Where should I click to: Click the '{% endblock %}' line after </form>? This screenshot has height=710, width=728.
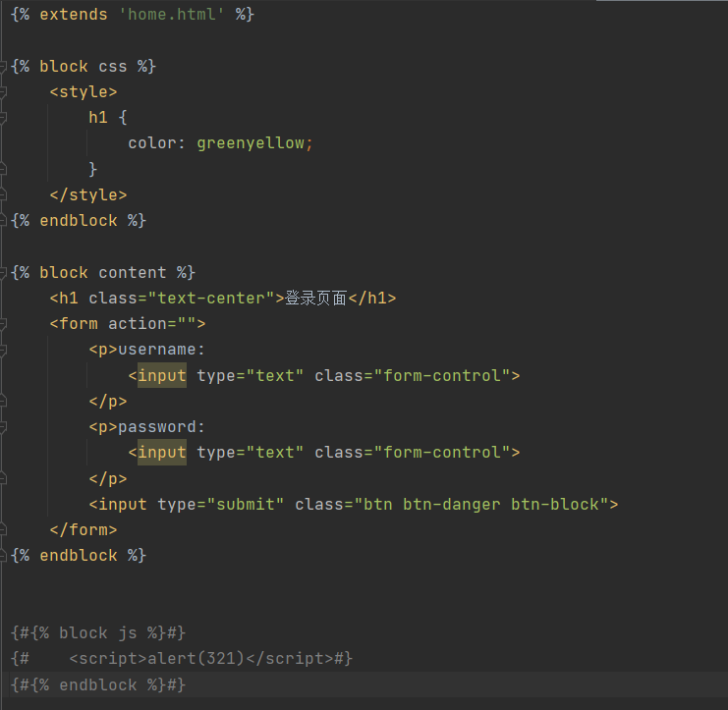79,556
